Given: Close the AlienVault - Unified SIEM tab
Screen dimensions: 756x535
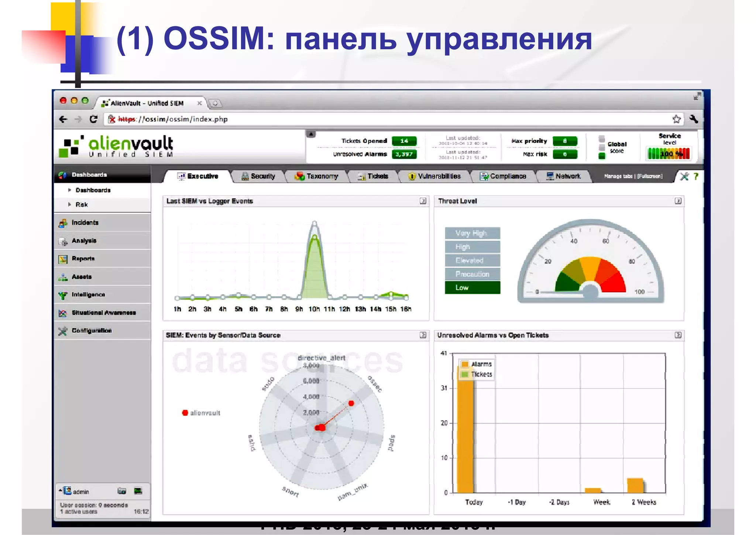Looking at the screenshot, I should 199,103.
